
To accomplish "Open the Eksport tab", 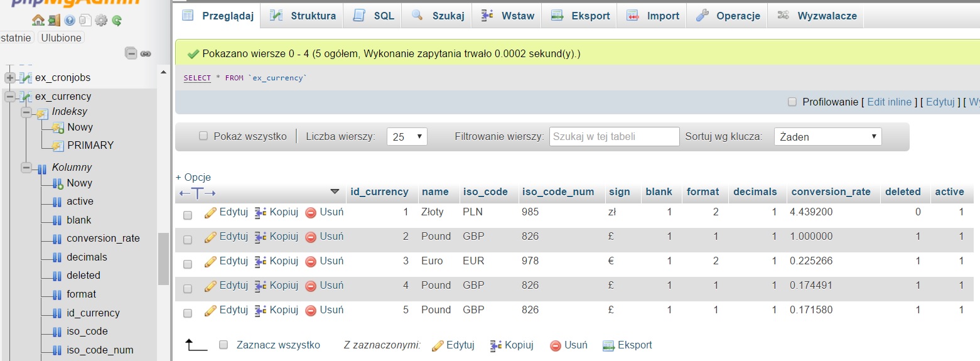I will 581,16.
